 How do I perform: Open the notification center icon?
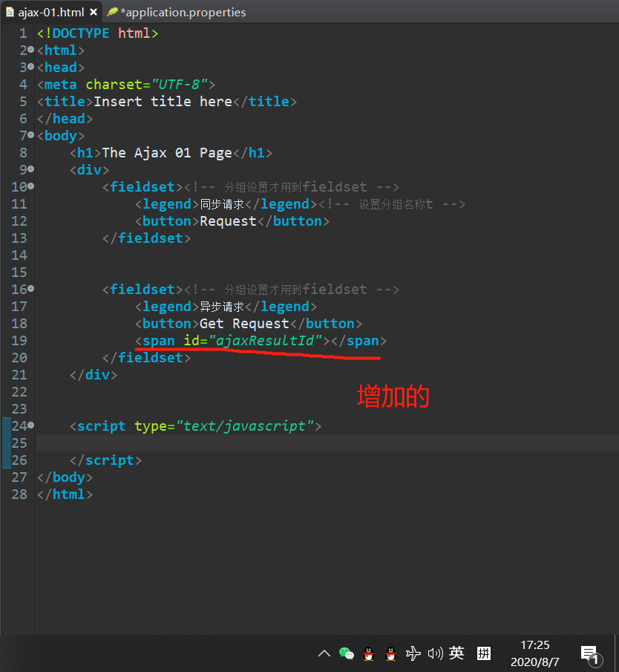tap(591, 655)
